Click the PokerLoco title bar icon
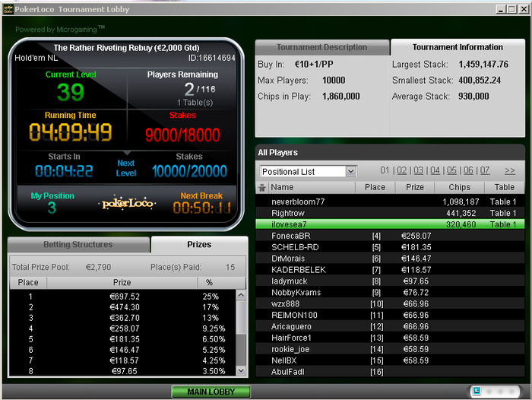The height and width of the screenshot is (400, 532). point(8,9)
